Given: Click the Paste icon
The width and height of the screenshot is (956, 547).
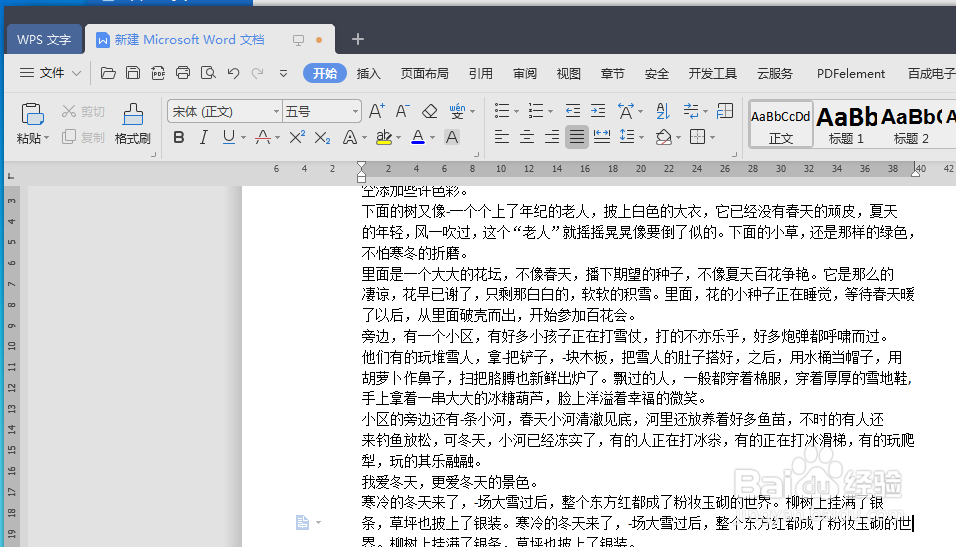Looking at the screenshot, I should click(32, 114).
